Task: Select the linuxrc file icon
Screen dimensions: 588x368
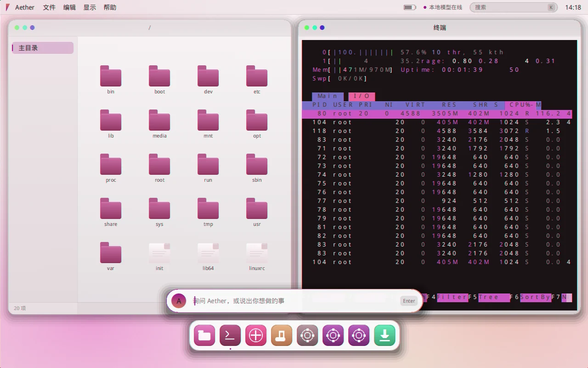Action: pyautogui.click(x=257, y=253)
